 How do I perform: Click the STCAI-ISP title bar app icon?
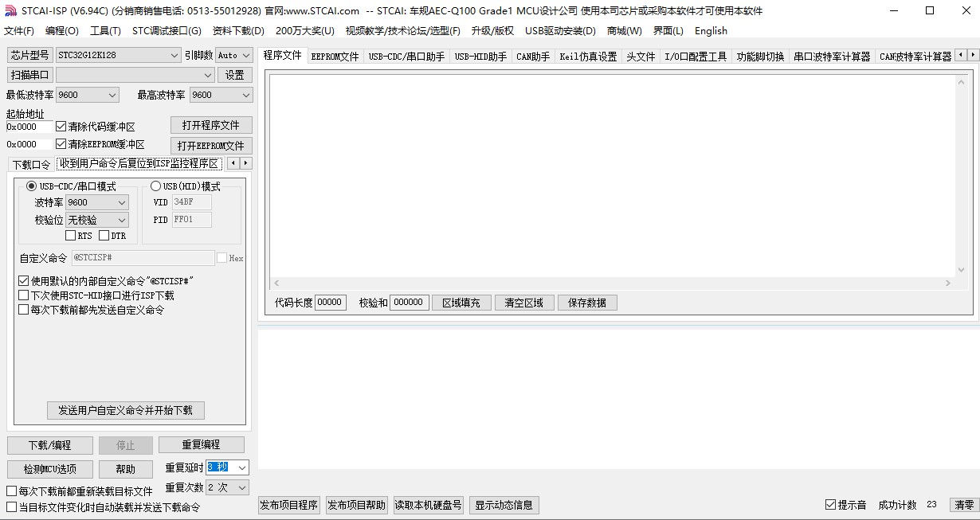(x=10, y=10)
